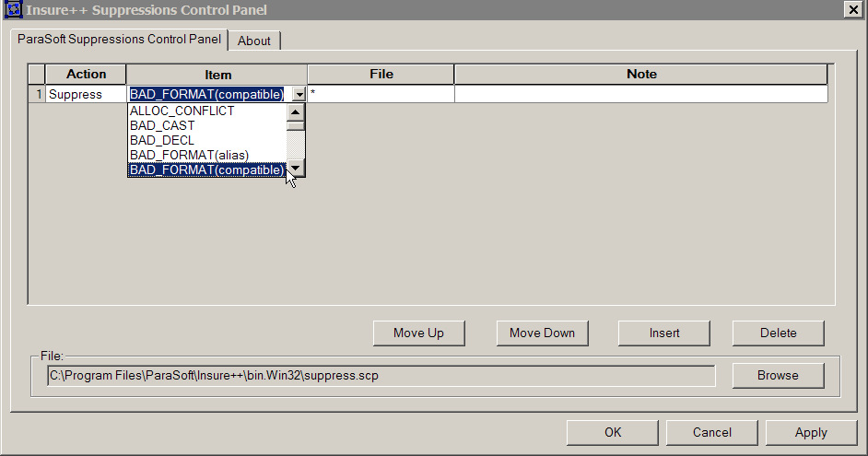The height and width of the screenshot is (456, 868).
Task: Switch to the About tab
Action: pyautogui.click(x=254, y=41)
